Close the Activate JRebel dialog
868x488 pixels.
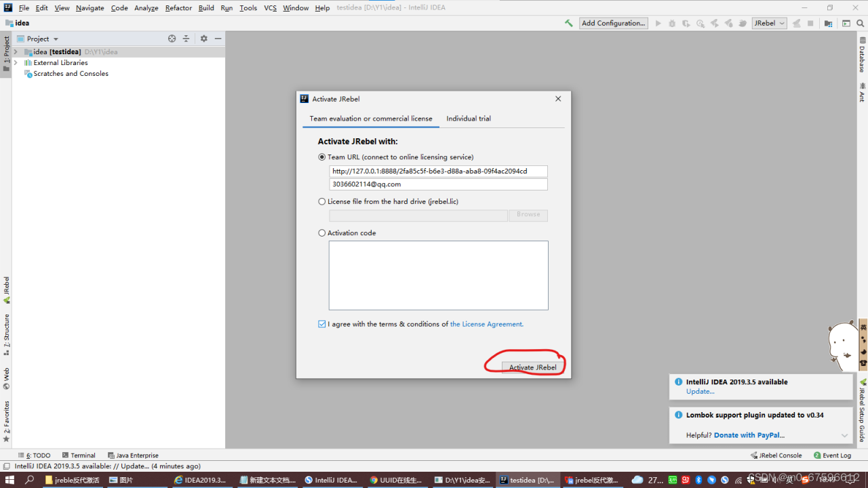(x=558, y=99)
